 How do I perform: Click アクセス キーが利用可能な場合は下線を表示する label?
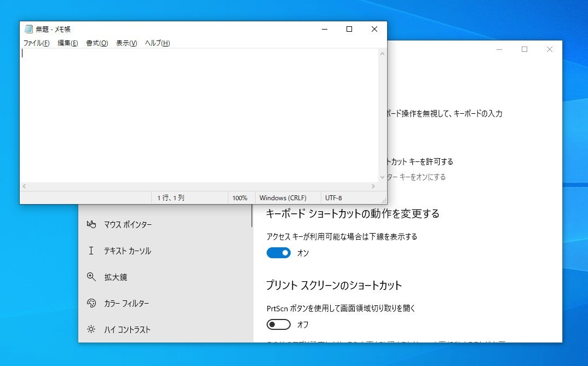point(342,236)
